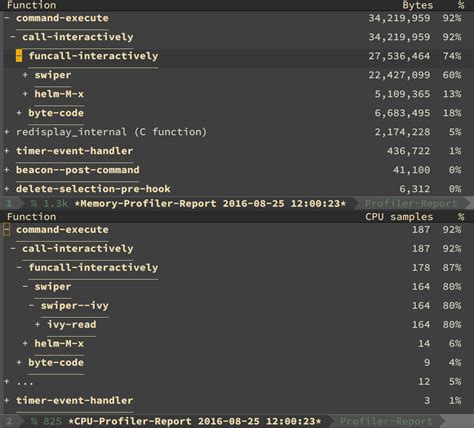Select the 87% value in CPU report
The width and height of the screenshot is (474, 428).
tap(452, 268)
